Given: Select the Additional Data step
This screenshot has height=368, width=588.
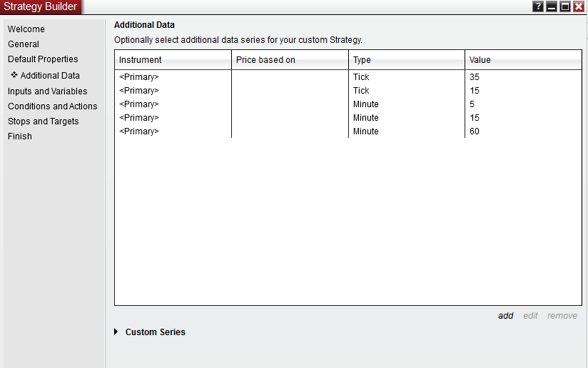Looking at the screenshot, I should tap(50, 76).
